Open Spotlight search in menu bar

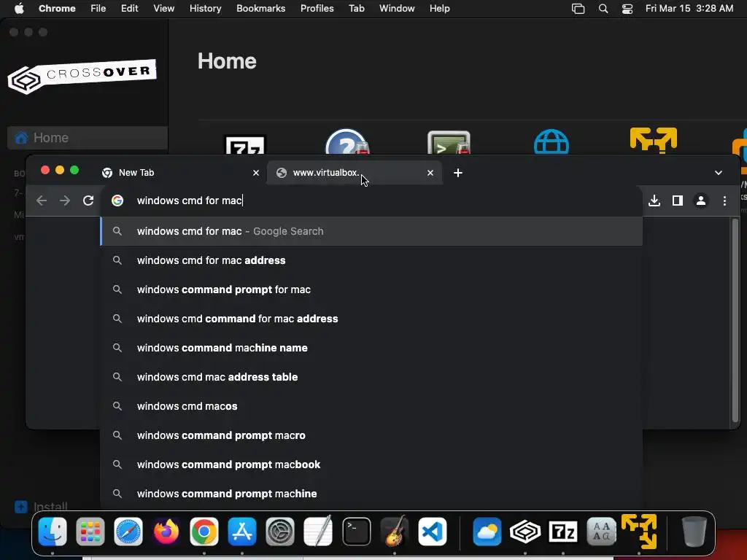(x=603, y=9)
